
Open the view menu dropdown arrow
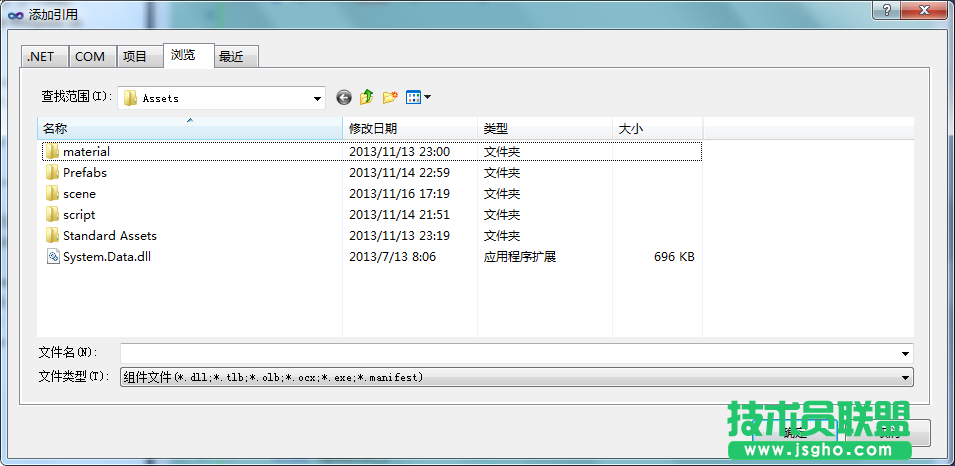(x=428, y=97)
